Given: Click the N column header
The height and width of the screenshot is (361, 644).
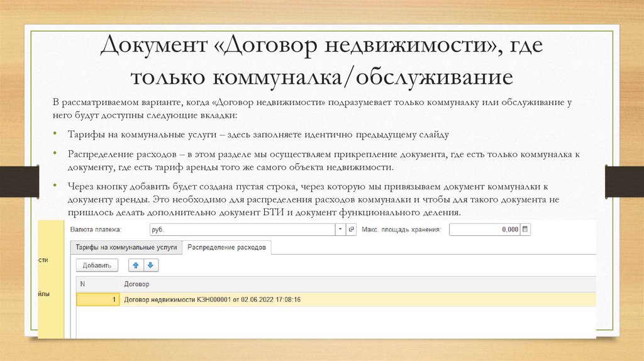Looking at the screenshot, I should (97, 284).
